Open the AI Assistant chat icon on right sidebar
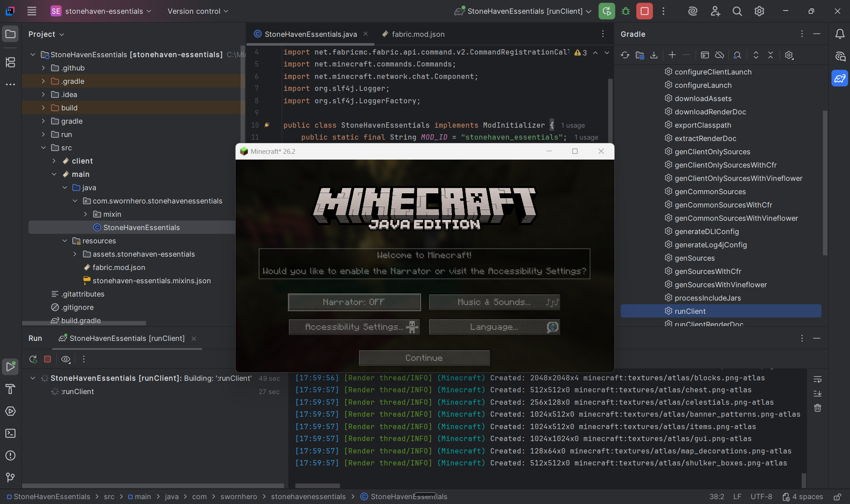Viewport: 850px width, 504px height. [839, 56]
